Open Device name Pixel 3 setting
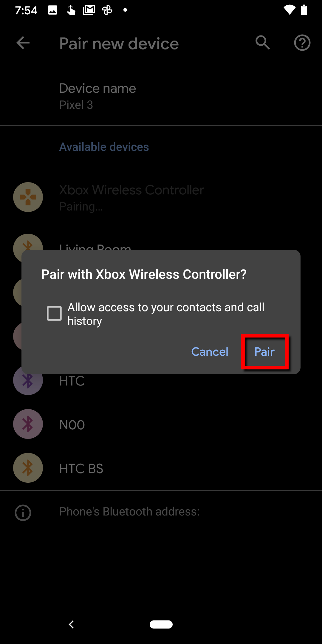This screenshot has width=322, height=644. coord(161,96)
